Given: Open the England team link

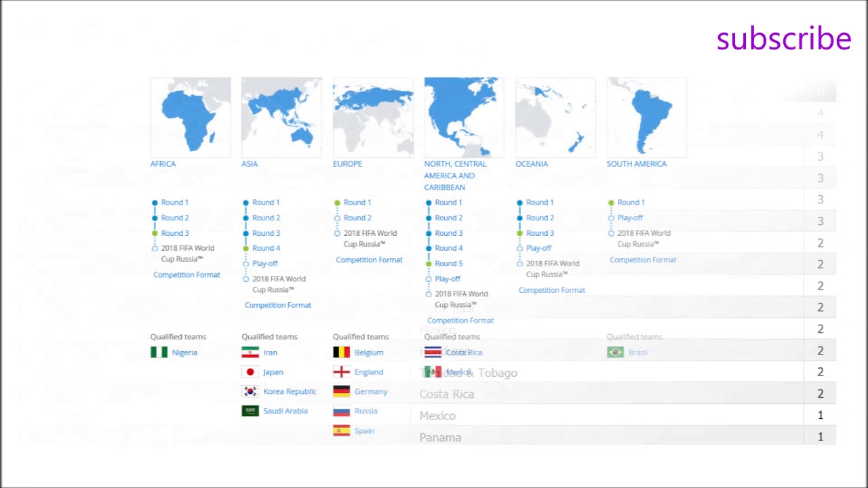Looking at the screenshot, I should pos(369,372).
